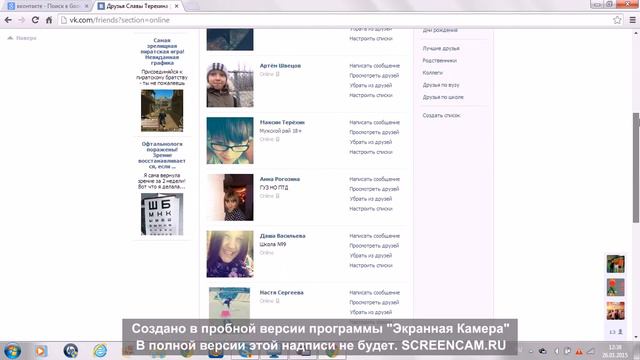Open Даша Васильева's profile name link
The height and width of the screenshot is (360, 640).
click(x=282, y=236)
